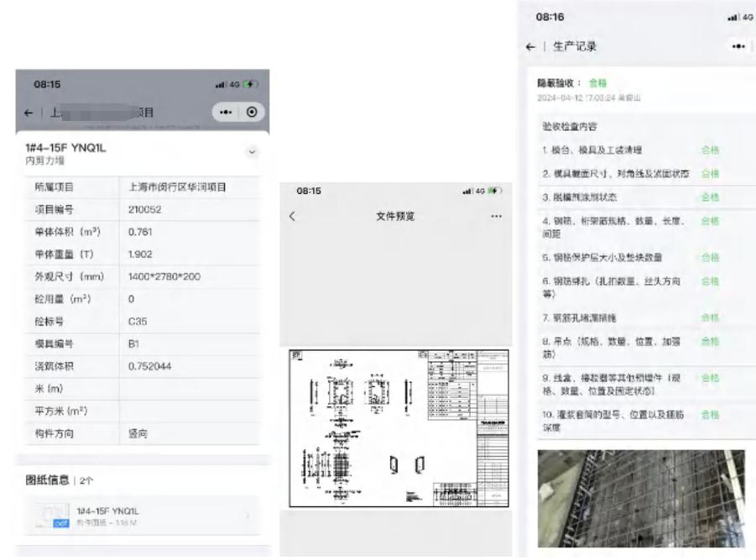
Task: Tap the back arrow beside 生产记录 title
Action: click(530, 47)
